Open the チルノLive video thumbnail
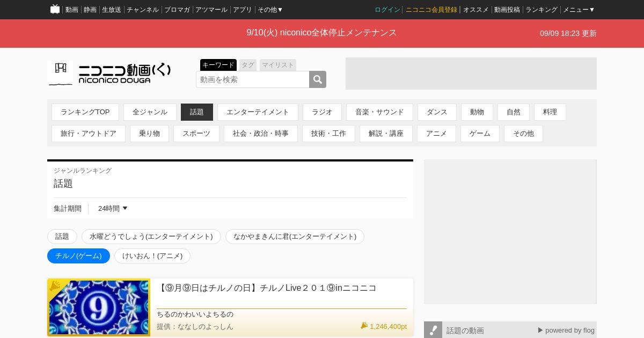644x338 pixels. click(x=99, y=307)
